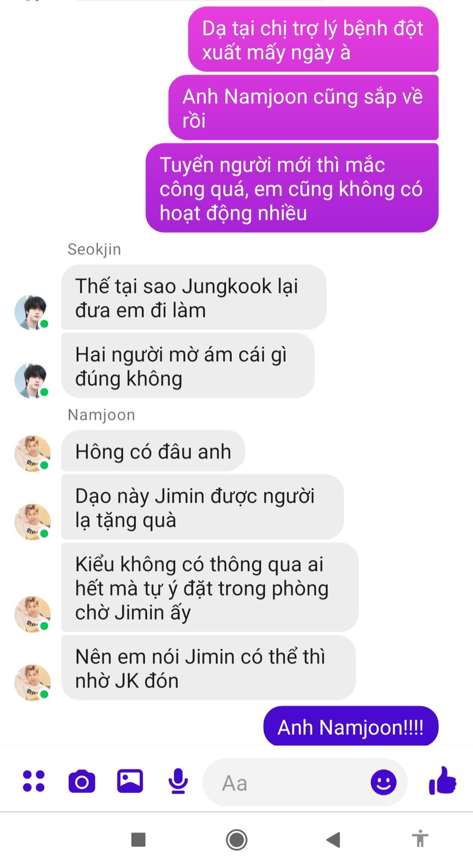Tap the microphone to record voice message
The width and height of the screenshot is (473, 868).
pyautogui.click(x=178, y=781)
